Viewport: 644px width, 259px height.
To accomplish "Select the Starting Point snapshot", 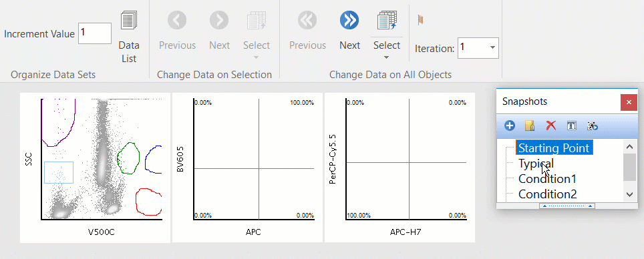I will click(x=554, y=148).
